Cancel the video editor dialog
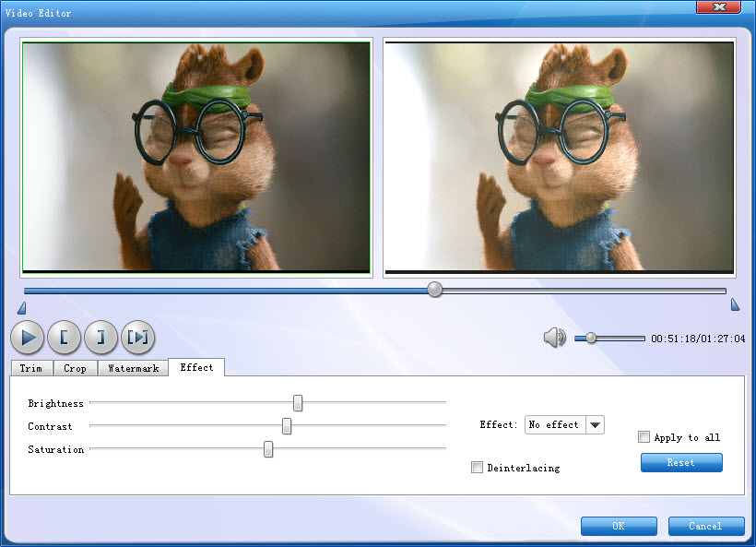Viewport: 756px width, 547px height. pos(706,526)
